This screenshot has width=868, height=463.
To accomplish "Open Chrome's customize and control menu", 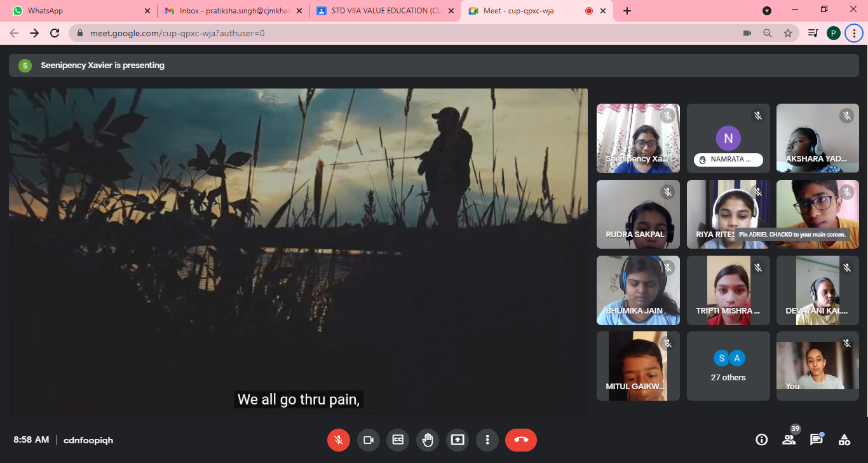I will 854,33.
